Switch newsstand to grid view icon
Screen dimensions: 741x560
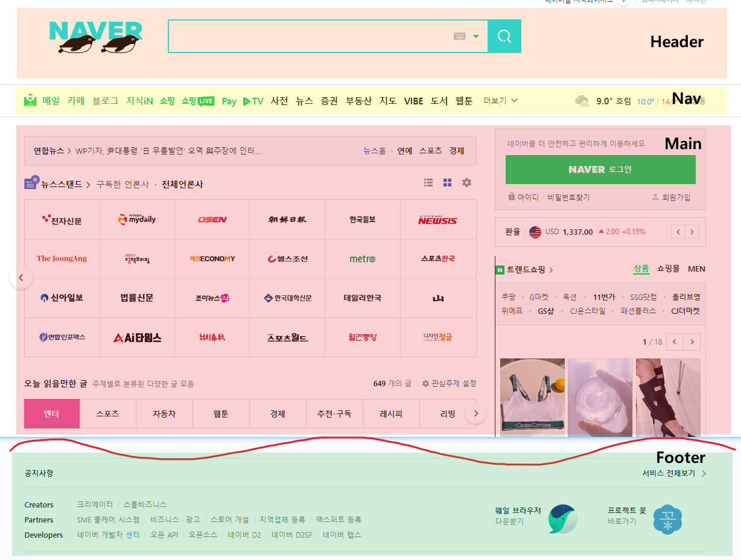pyautogui.click(x=448, y=182)
